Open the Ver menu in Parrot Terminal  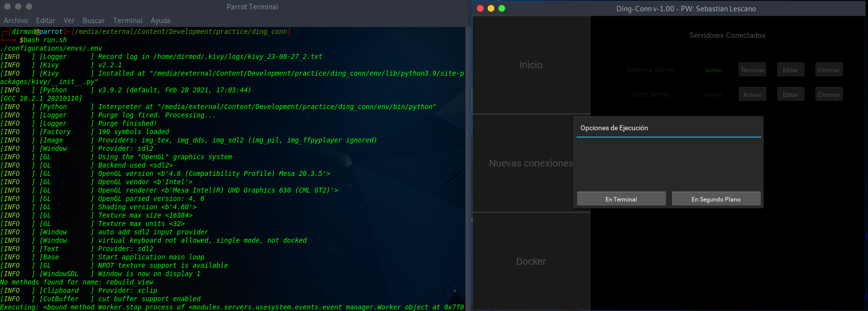[x=69, y=21]
